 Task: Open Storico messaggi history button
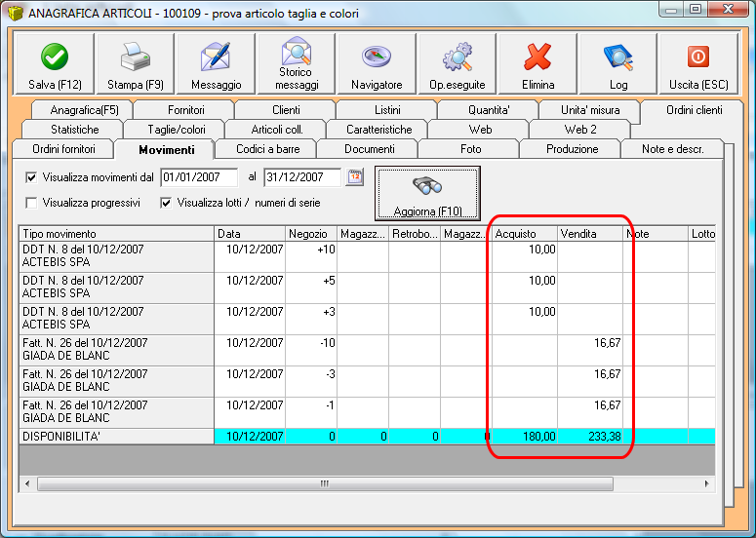[297, 63]
